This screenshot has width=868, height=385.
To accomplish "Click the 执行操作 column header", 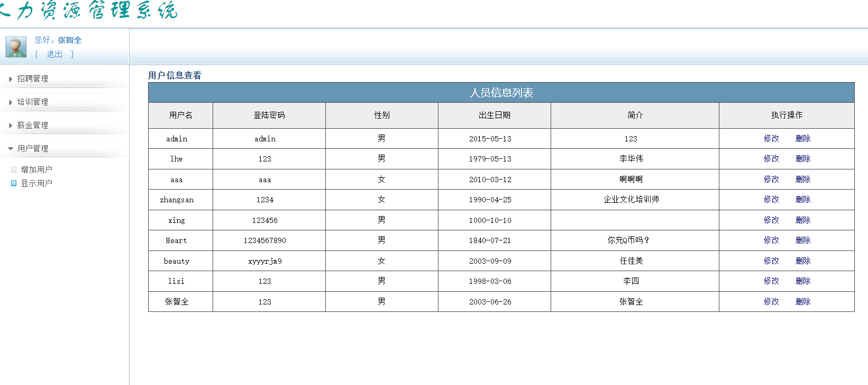I will [787, 115].
